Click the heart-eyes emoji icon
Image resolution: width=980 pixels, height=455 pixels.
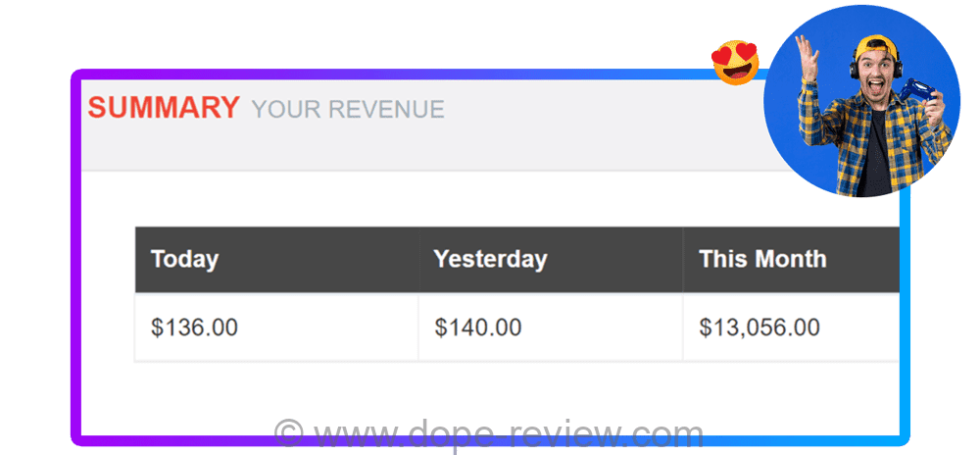(736, 62)
